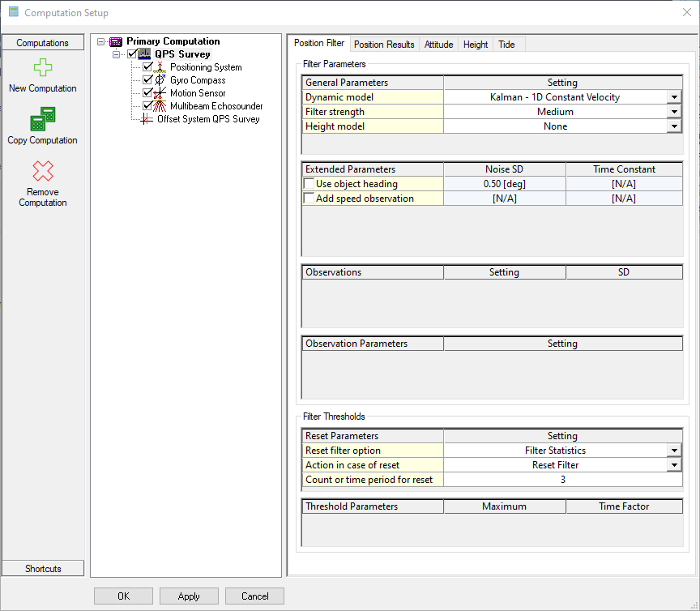The image size is (700, 611).
Task: Click the New Computation green plus icon
Action: [x=43, y=68]
